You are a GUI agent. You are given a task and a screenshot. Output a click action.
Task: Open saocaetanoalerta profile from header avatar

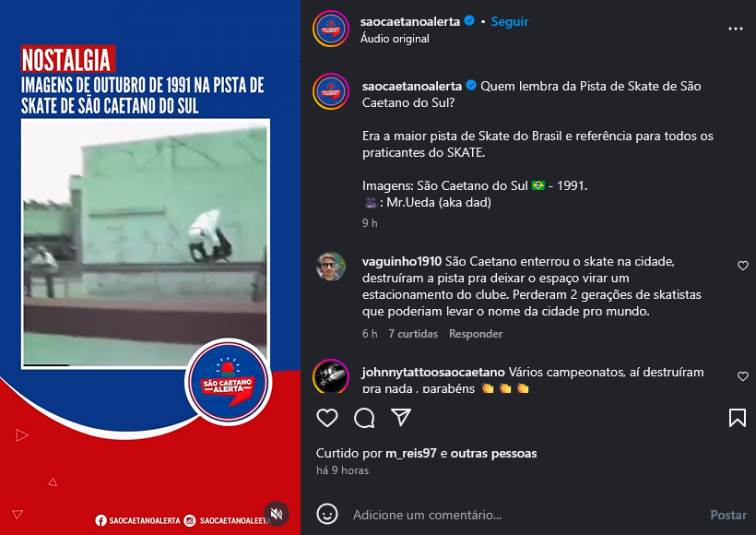(331, 29)
